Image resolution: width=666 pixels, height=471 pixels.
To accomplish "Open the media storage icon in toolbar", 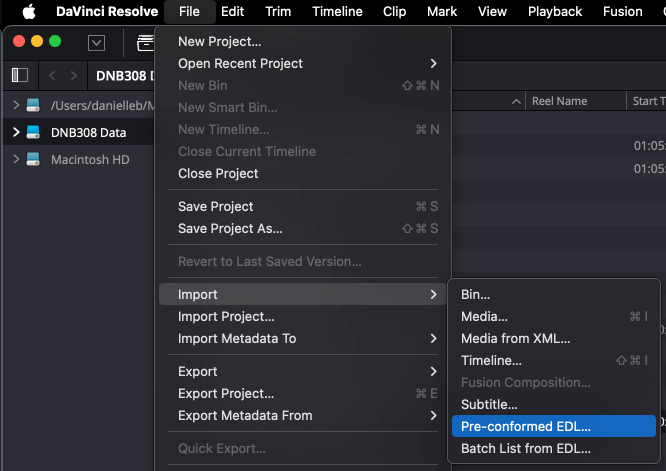I will click(143, 42).
